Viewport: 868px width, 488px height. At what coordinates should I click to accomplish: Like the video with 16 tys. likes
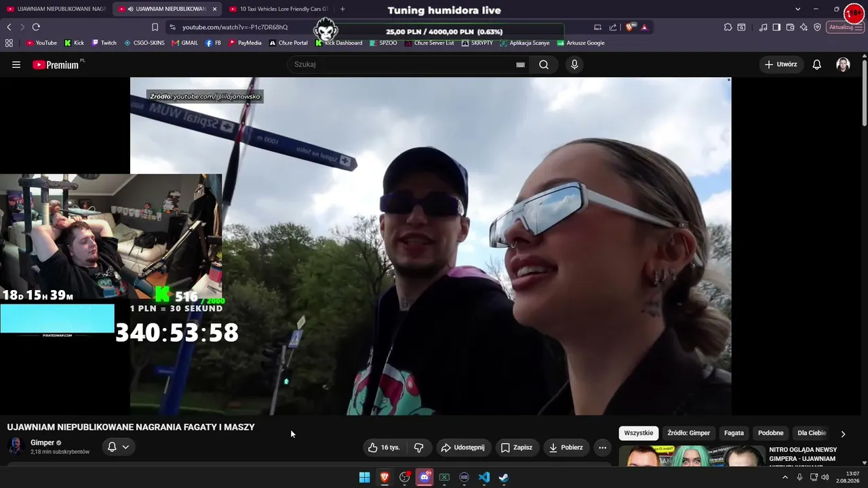384,447
